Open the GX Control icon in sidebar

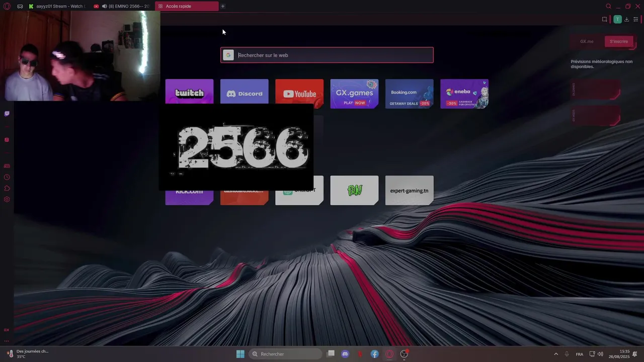pos(7,166)
